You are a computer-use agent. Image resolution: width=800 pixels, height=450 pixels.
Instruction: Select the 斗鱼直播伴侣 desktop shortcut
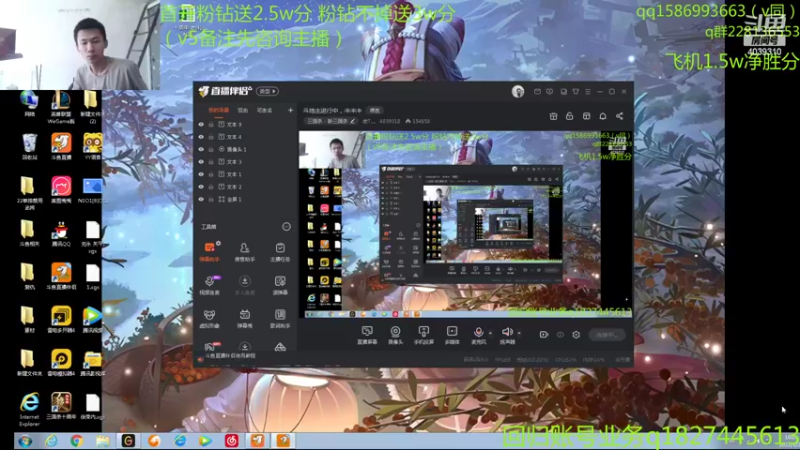(61, 277)
